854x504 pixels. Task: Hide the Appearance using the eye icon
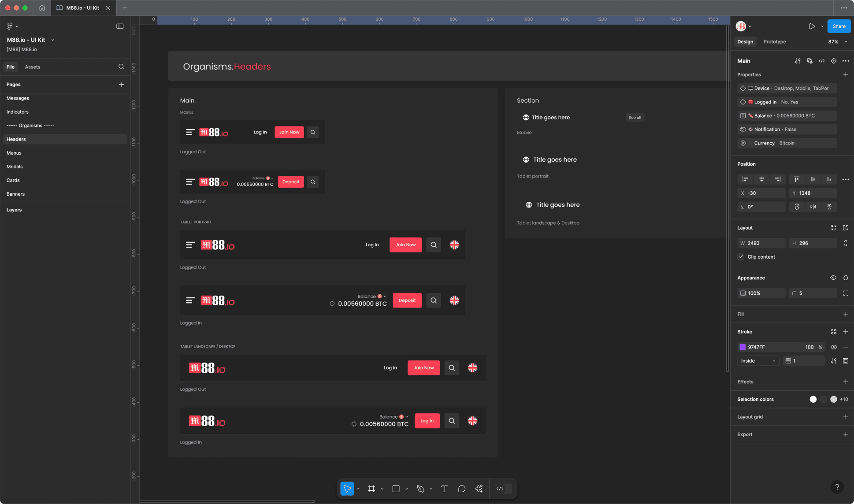click(833, 278)
